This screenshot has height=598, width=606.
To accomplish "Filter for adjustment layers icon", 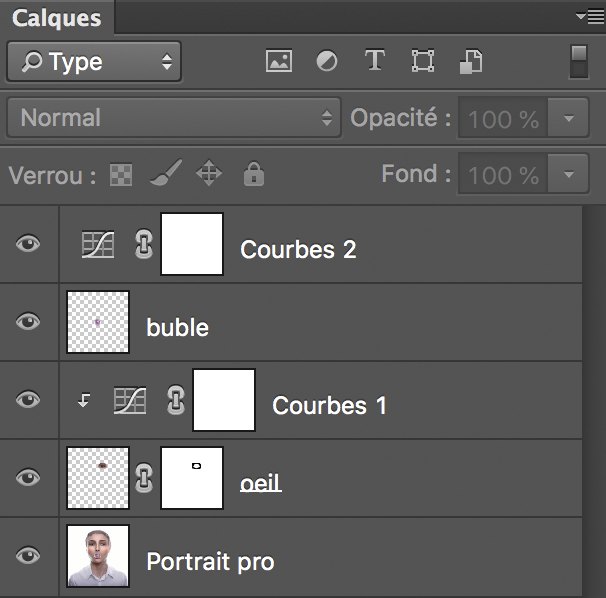I will pos(327,61).
